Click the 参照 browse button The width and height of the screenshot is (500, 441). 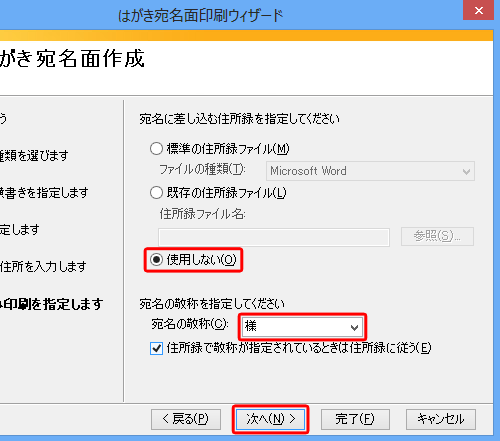[x=437, y=236]
